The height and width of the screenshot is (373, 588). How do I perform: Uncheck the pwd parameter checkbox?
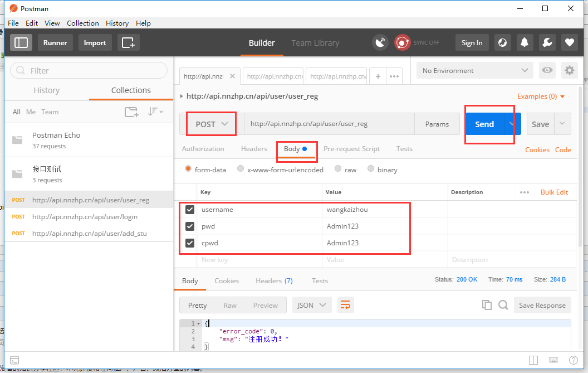[190, 226]
